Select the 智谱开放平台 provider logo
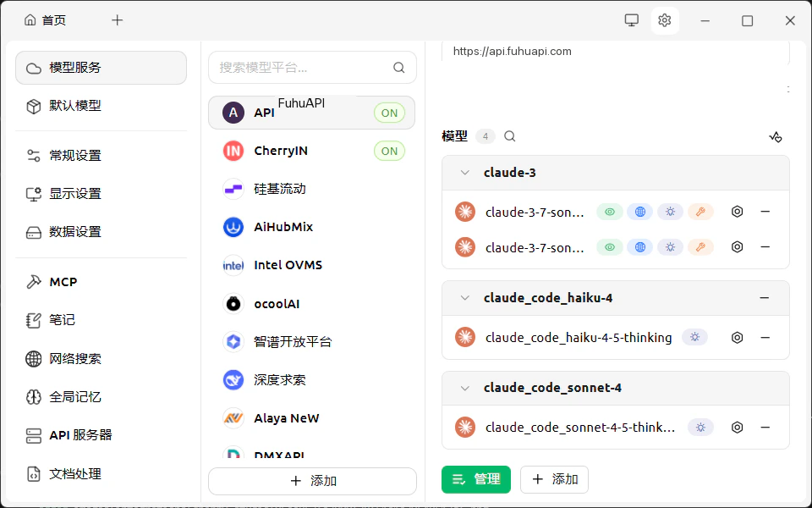The image size is (812, 508). 233,341
